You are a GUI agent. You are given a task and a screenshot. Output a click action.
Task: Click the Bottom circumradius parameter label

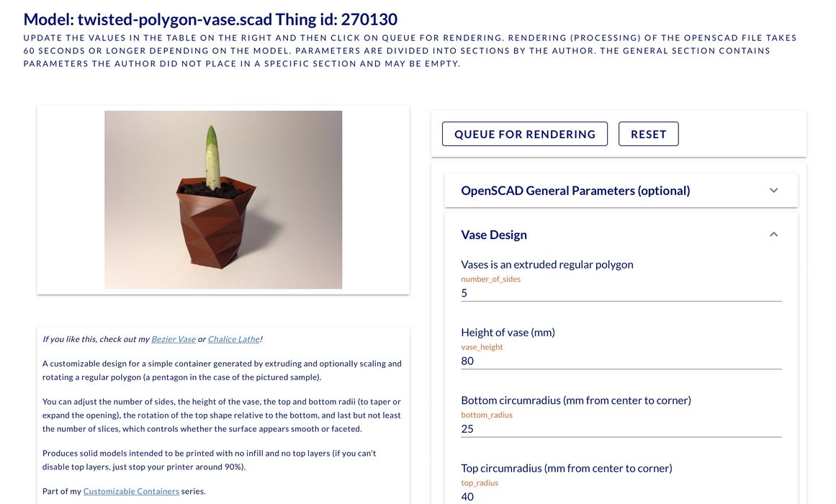pos(575,400)
